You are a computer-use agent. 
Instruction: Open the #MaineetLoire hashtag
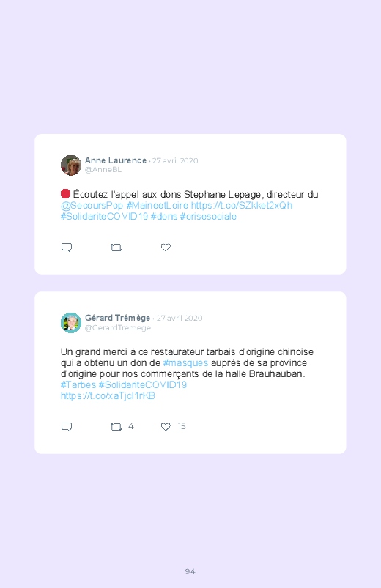click(158, 206)
